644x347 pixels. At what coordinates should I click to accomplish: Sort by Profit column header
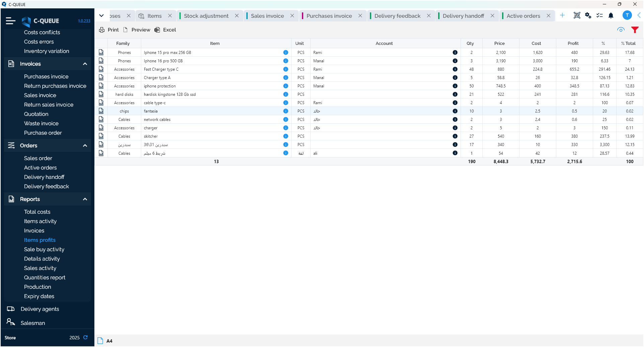[x=573, y=43]
